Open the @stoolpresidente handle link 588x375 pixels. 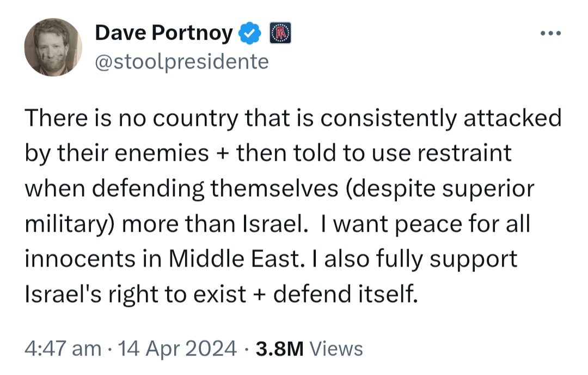(182, 62)
